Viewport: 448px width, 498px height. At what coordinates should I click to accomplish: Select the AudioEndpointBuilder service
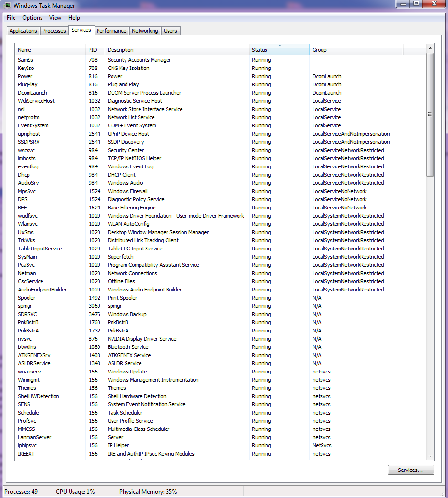pyautogui.click(x=220, y=290)
